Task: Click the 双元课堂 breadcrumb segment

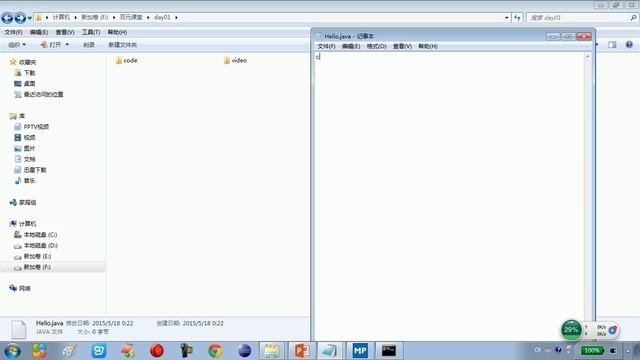Action: coord(131,17)
